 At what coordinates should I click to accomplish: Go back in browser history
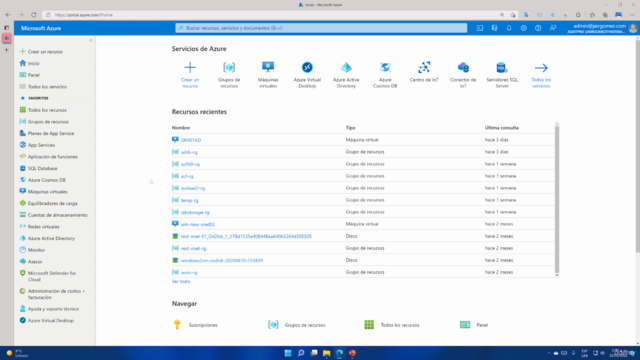point(8,15)
